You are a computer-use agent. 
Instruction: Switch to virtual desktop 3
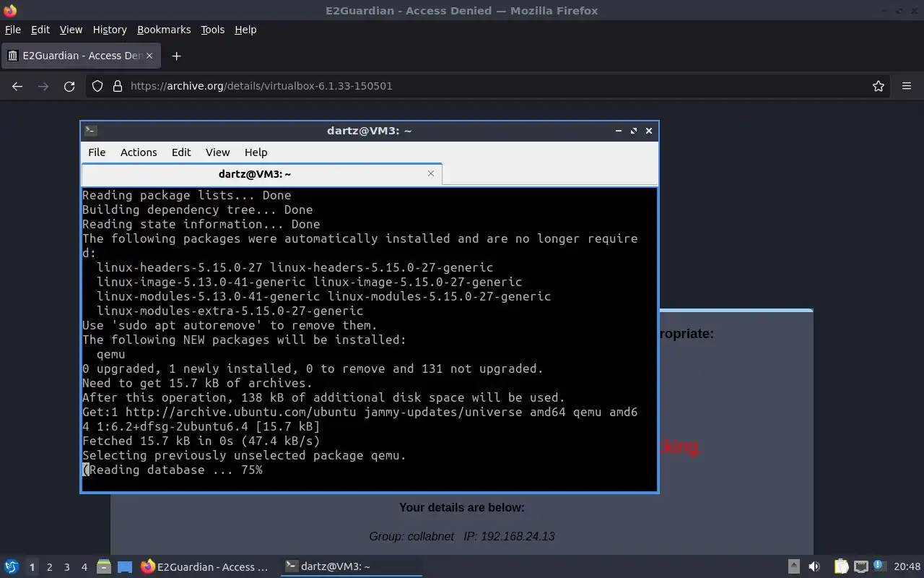(66, 567)
